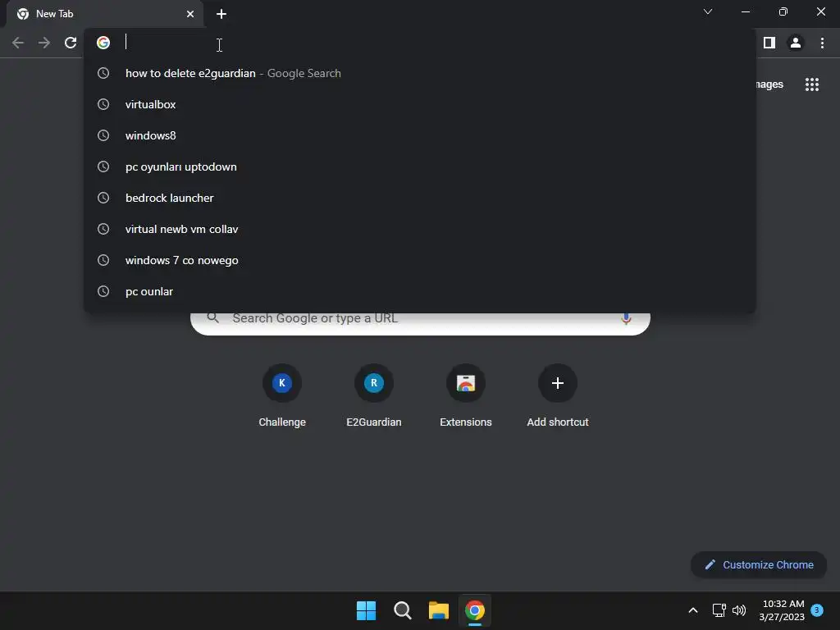This screenshot has width=840, height=630.
Task: Open File Explorer from taskbar
Action: pyautogui.click(x=439, y=610)
